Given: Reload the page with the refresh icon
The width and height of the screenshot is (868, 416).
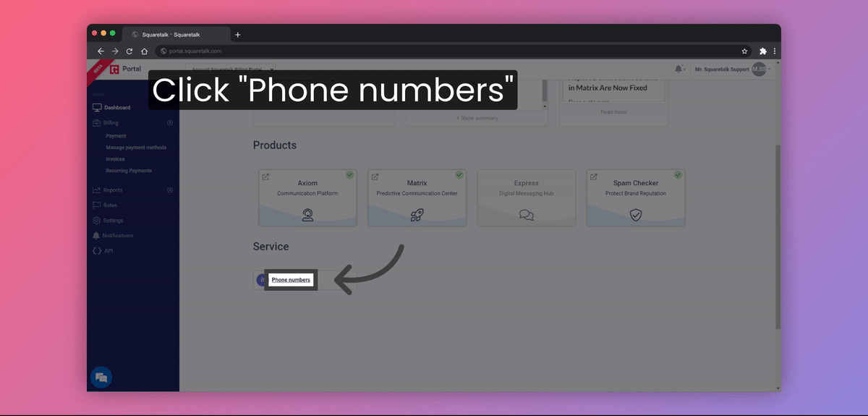Looking at the screenshot, I should click(129, 51).
